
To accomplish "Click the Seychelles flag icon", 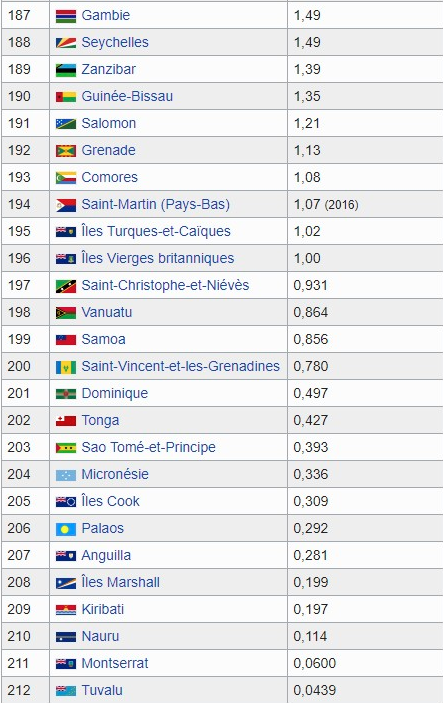I will [65, 43].
